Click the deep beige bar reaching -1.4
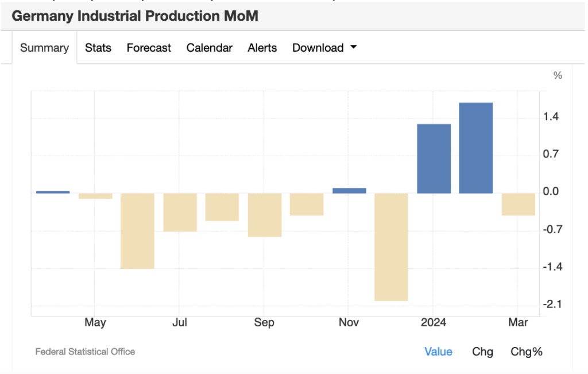The image size is (588, 374). coord(137,231)
